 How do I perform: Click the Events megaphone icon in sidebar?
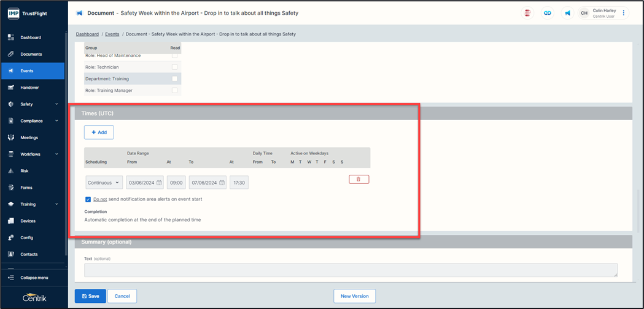pyautogui.click(x=11, y=71)
